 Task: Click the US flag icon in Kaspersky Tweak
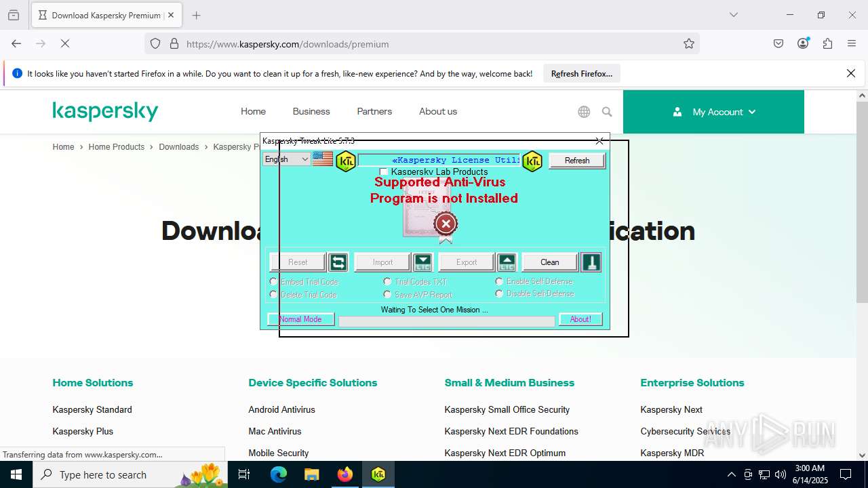point(323,159)
